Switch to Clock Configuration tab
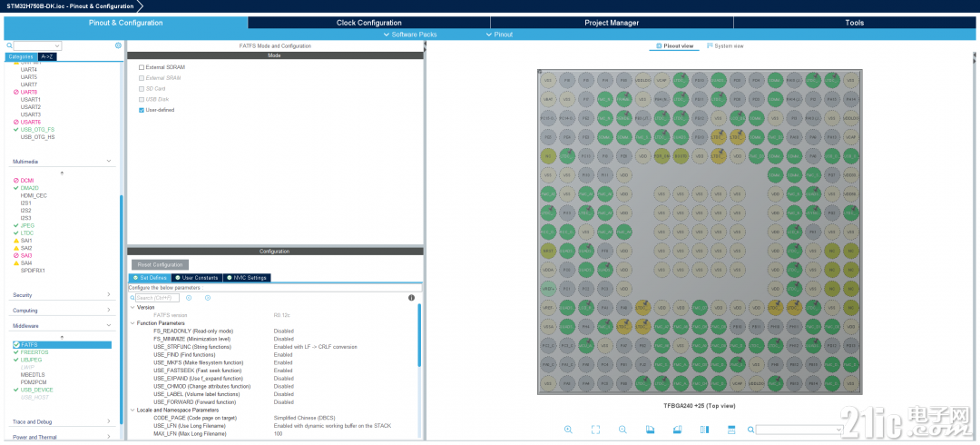980x445 pixels. pos(368,23)
